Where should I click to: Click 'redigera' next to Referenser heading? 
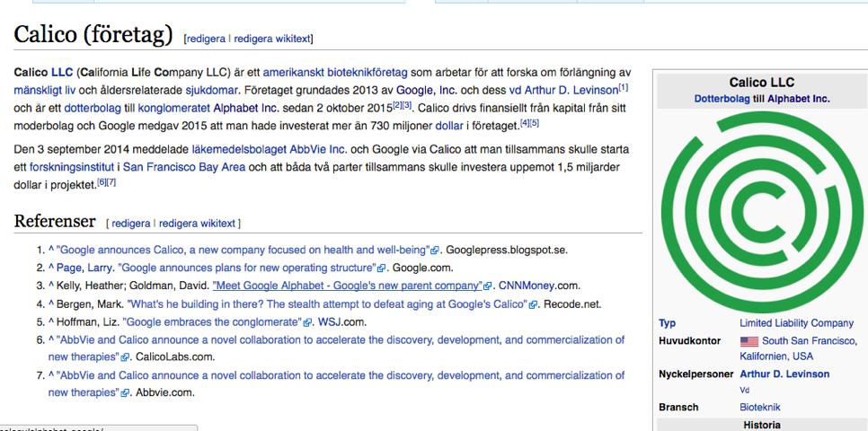130,224
